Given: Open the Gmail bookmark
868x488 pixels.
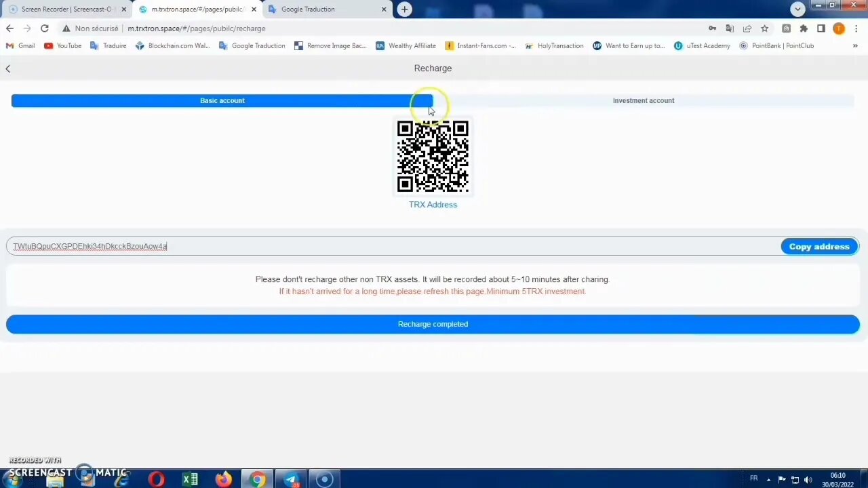Looking at the screenshot, I should (20, 46).
